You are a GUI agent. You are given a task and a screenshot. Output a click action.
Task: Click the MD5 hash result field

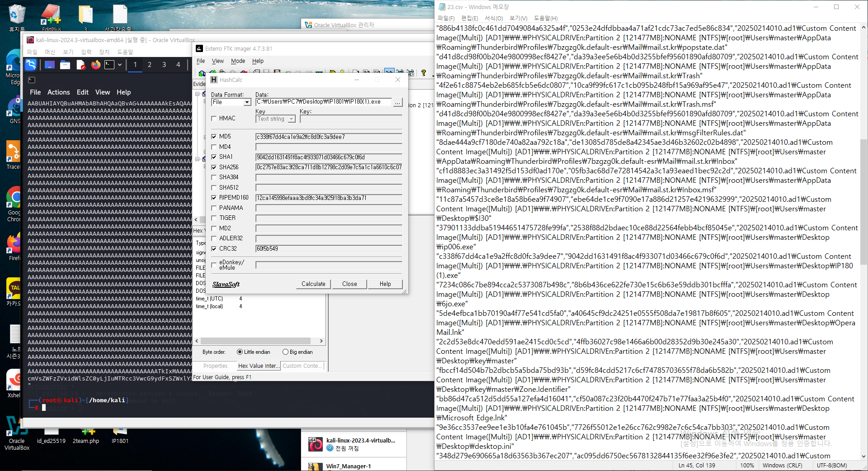pyautogui.click(x=329, y=137)
